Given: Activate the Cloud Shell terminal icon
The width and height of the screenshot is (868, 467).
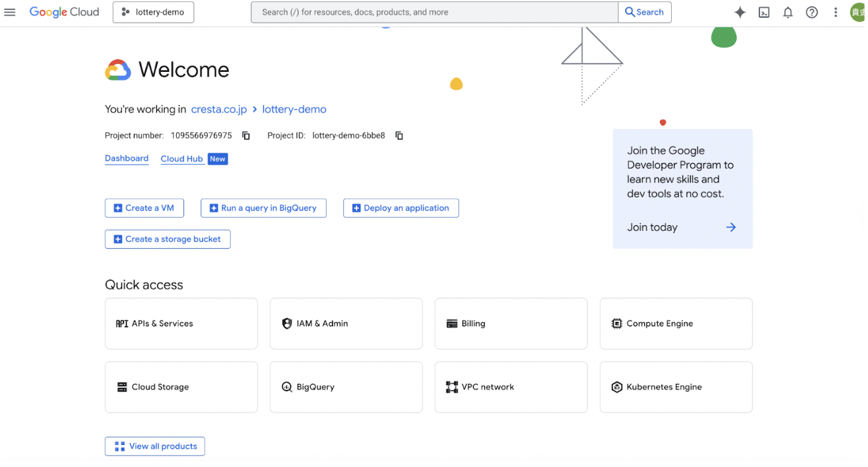Looking at the screenshot, I should 764,12.
